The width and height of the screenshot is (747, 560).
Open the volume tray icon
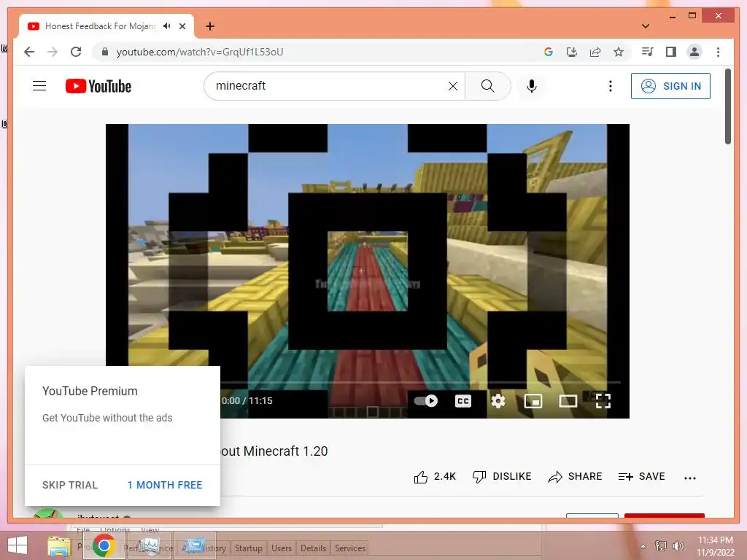(x=678, y=546)
